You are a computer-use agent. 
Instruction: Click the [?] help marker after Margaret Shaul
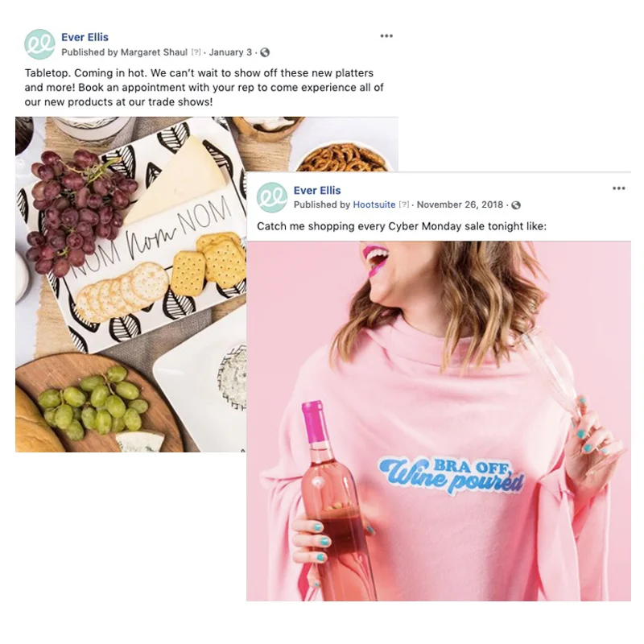196,52
